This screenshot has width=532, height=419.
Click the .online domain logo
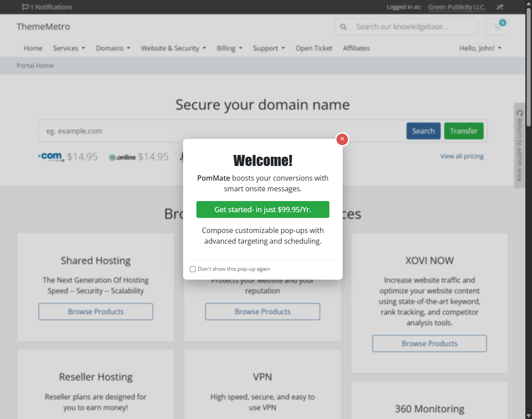122,157
